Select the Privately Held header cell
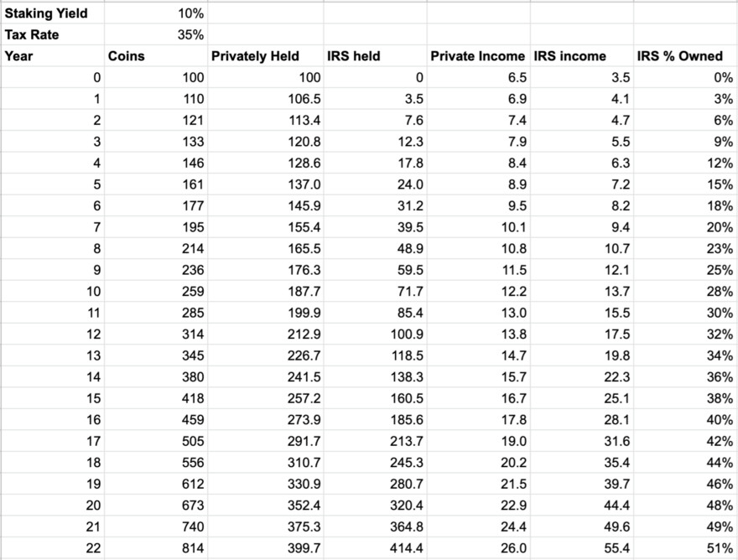Image resolution: width=738 pixels, height=560 pixels. (x=266, y=56)
